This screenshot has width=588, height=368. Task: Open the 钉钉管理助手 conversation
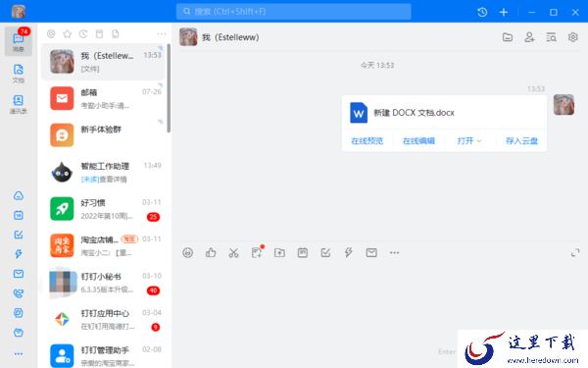pos(104,354)
